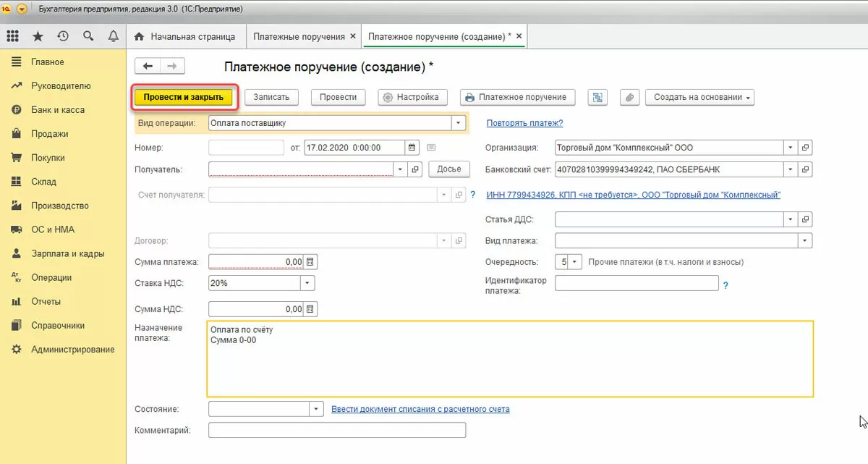Click Провести button
The width and height of the screenshot is (868, 464).
(338, 97)
